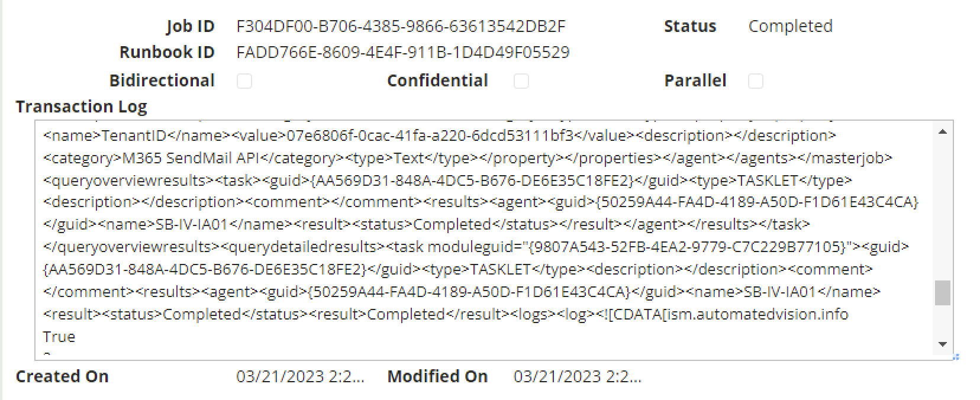Click the transaction log scrollbar thumb

point(943,293)
